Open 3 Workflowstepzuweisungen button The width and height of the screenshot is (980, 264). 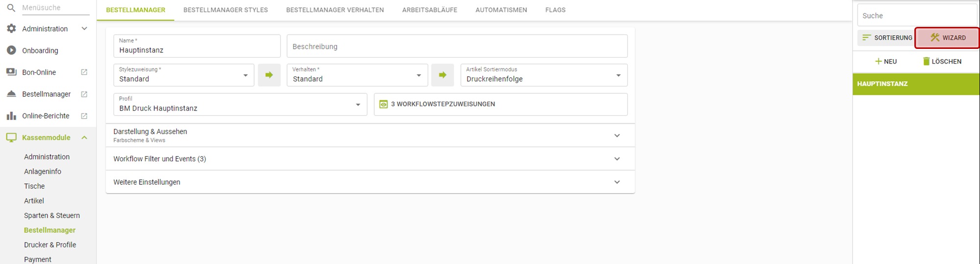(x=501, y=105)
